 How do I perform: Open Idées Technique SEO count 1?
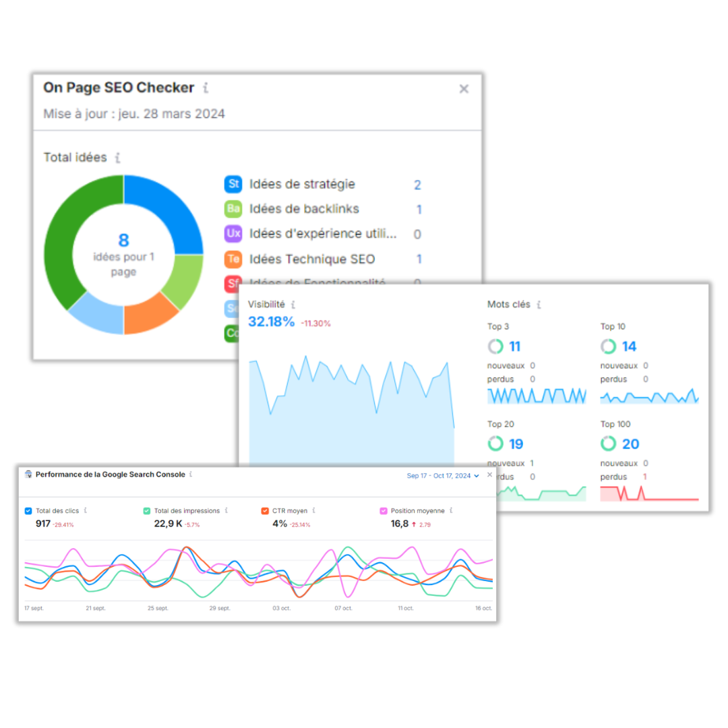pos(419,259)
